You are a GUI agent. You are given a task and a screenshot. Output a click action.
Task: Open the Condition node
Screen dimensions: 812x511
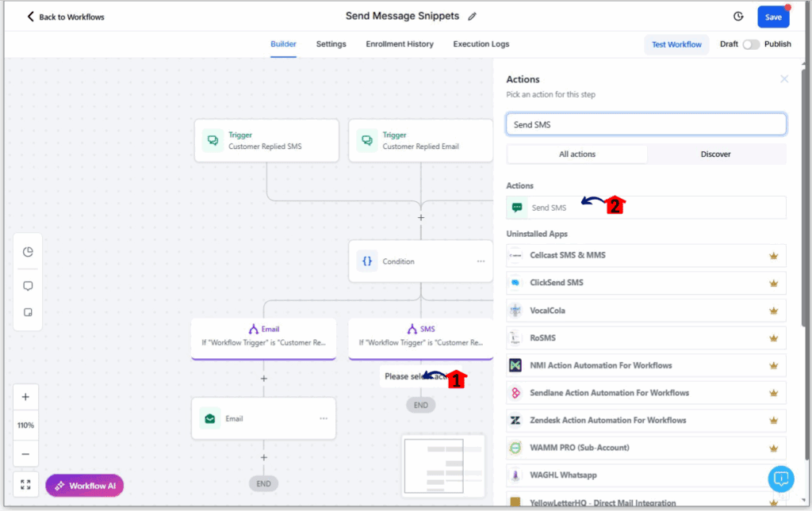(420, 261)
